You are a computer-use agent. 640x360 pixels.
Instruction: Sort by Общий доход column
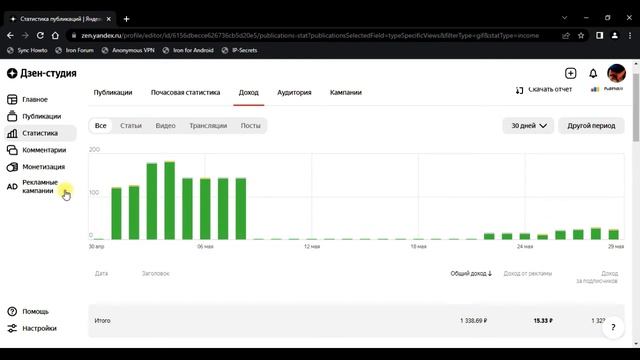[471, 273]
